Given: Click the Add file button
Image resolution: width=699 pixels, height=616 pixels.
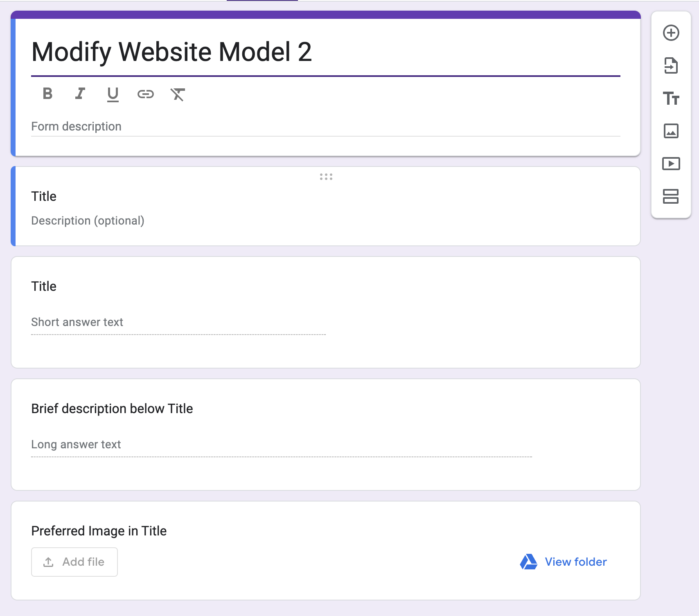Looking at the screenshot, I should [x=74, y=562].
